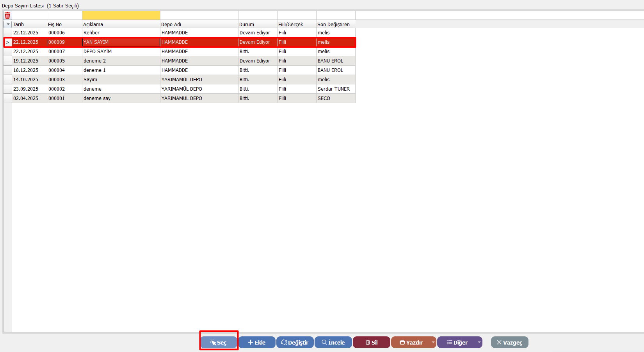Click the Diğer list button
This screenshot has width=644, height=352.
(x=457, y=342)
